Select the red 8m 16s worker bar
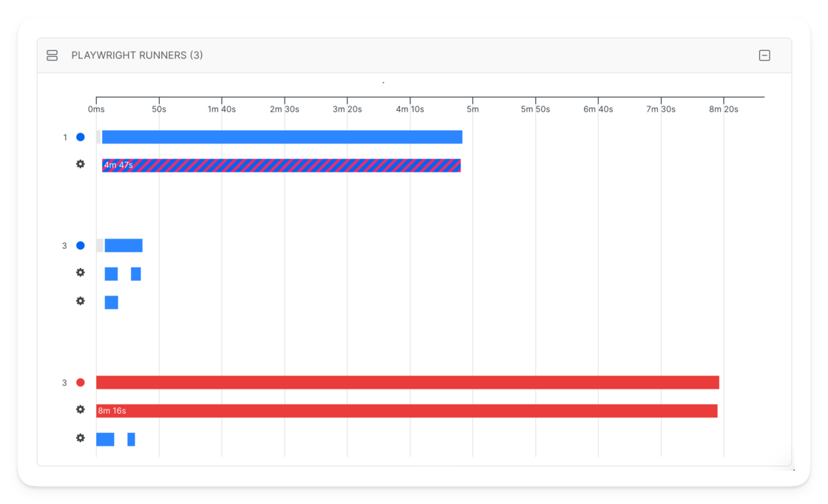Screen dimensions: 828x504 [x=407, y=411]
